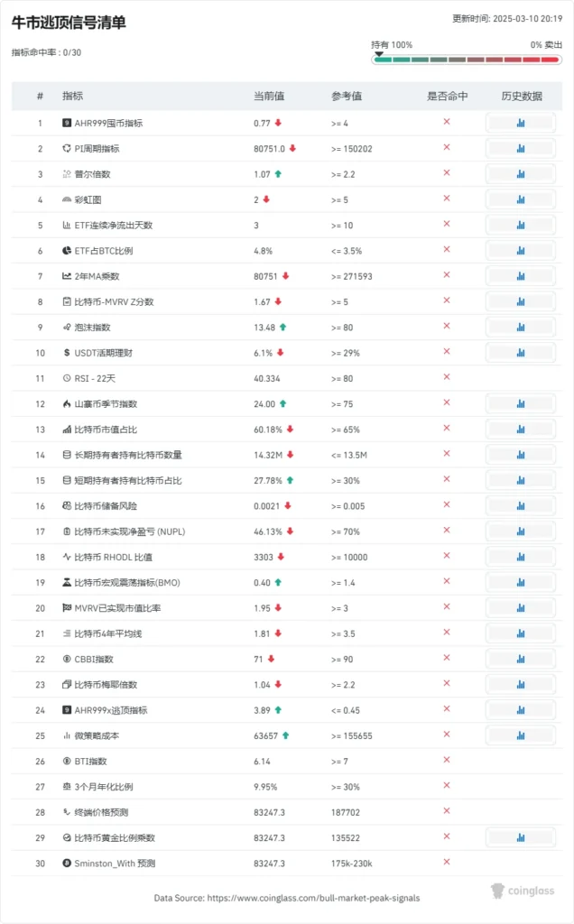Click the # column header
The width and height of the screenshot is (574, 924).
(x=40, y=96)
